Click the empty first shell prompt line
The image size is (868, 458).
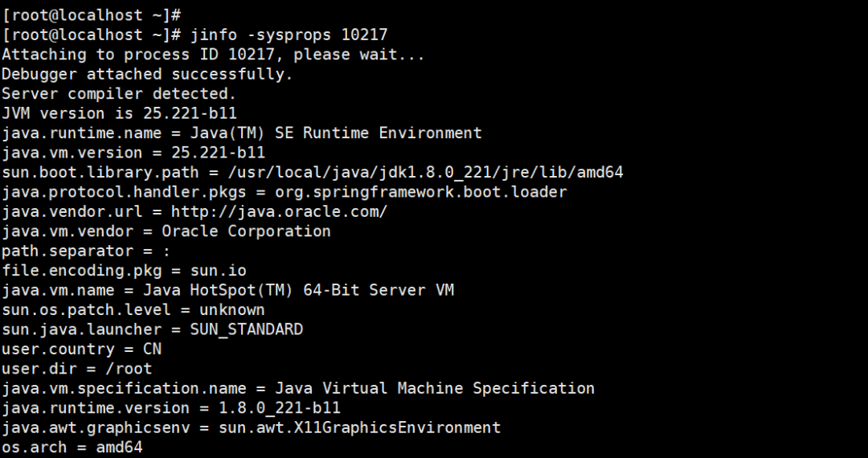coord(92,15)
